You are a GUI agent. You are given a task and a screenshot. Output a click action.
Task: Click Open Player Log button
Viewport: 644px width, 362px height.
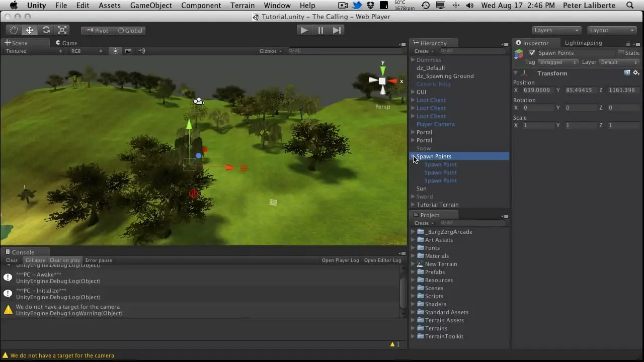pyautogui.click(x=341, y=260)
